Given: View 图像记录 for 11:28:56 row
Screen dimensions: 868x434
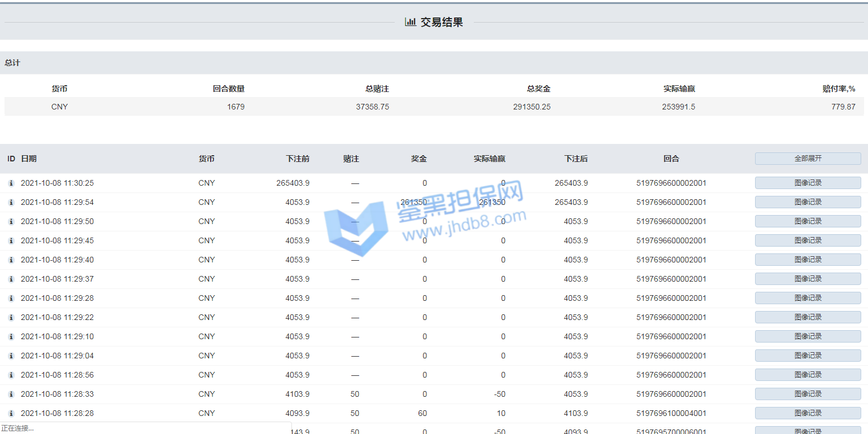Looking at the screenshot, I should pos(808,375).
